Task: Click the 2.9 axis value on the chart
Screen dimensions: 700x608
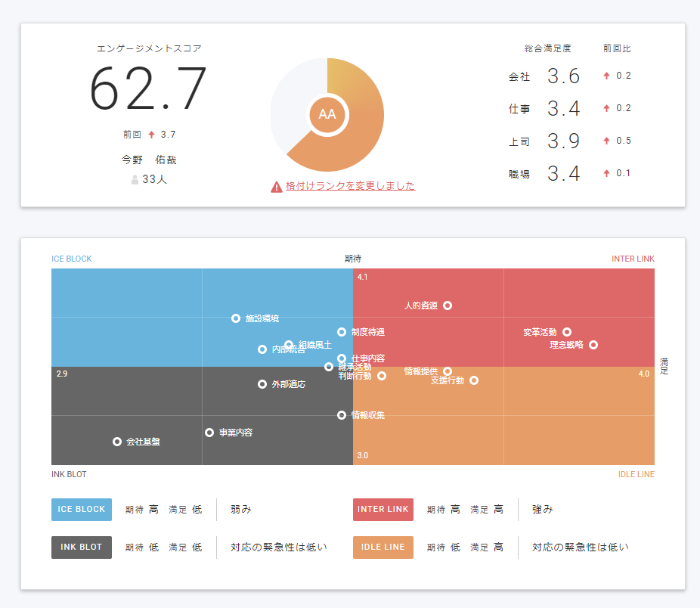Action: click(x=61, y=374)
